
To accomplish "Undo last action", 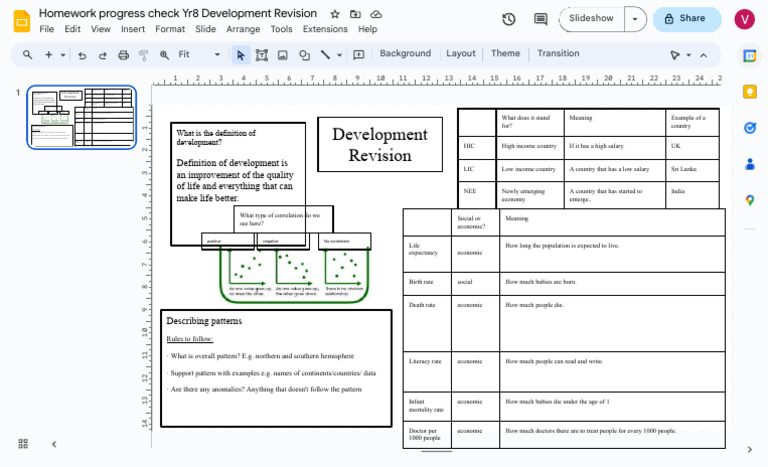I will click(x=82, y=55).
